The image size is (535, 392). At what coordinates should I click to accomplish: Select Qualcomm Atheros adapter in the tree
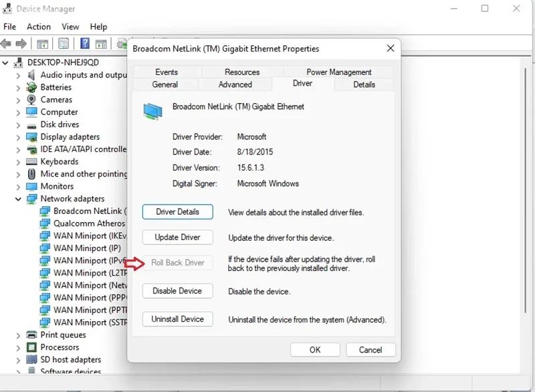tap(89, 223)
